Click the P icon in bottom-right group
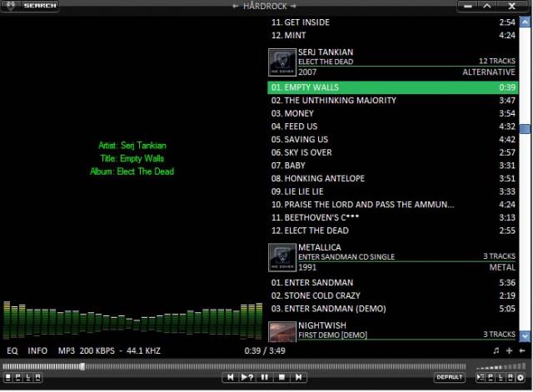Image resolution: width=533 pixels, height=392 pixels. coord(491,377)
